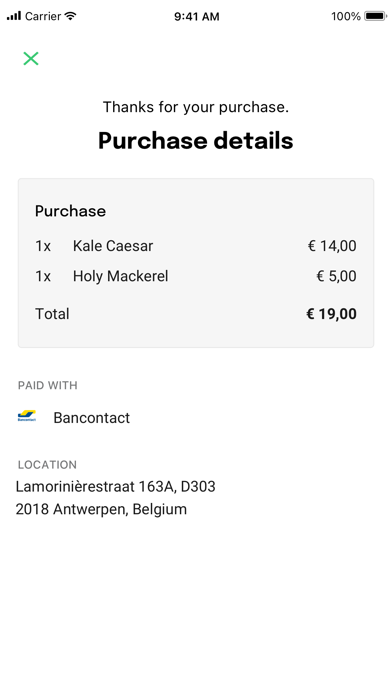The height and width of the screenshot is (696, 392).
Task: Close the purchase details screen
Action: pos(31,59)
